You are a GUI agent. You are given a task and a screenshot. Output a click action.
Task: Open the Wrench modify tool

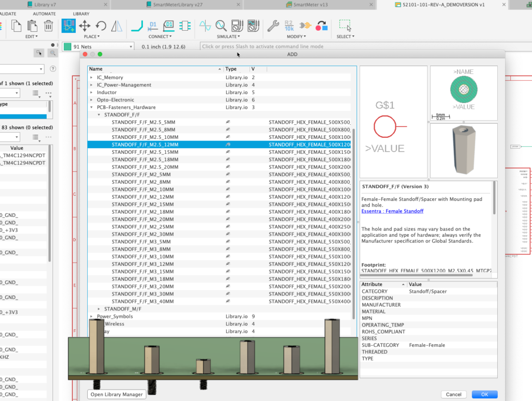(x=273, y=25)
